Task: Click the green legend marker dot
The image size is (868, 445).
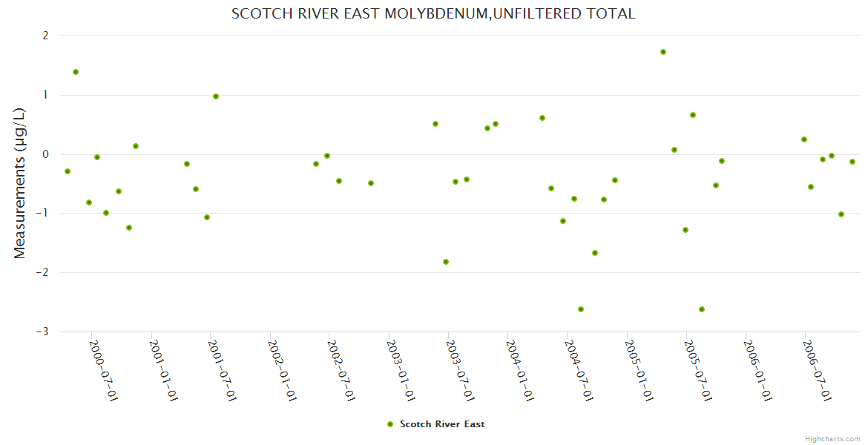Action: pyautogui.click(x=390, y=424)
